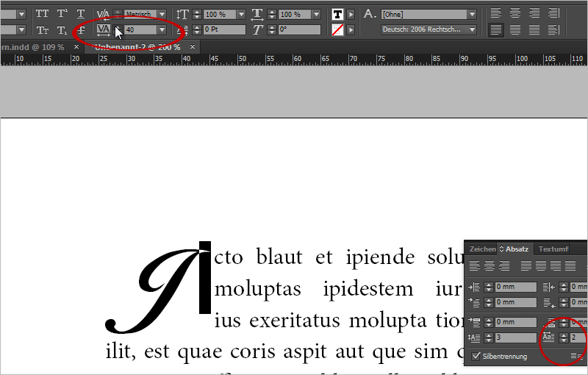Step the skew angle 0° value
The image size is (588, 375).
[x=272, y=29]
